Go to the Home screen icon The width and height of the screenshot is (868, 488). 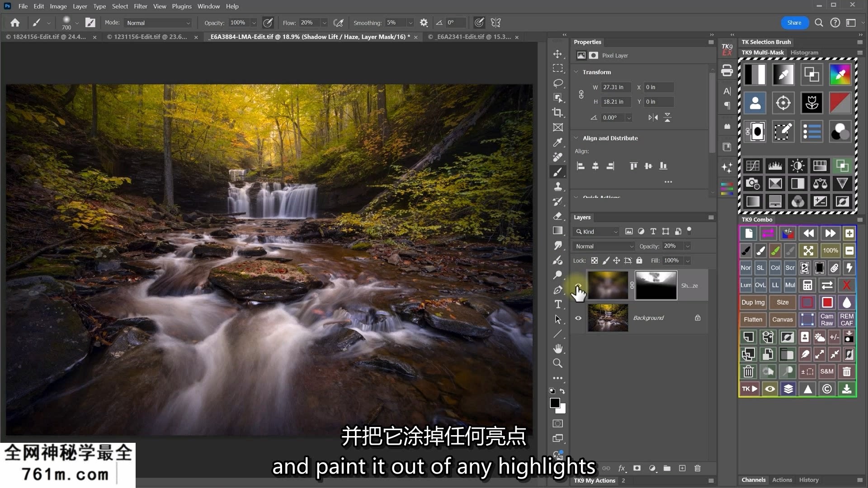(x=15, y=23)
